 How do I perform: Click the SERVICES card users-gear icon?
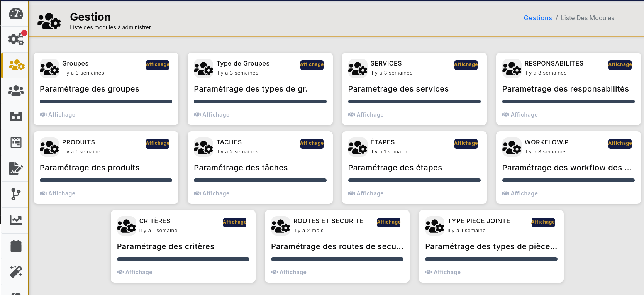pyautogui.click(x=358, y=68)
